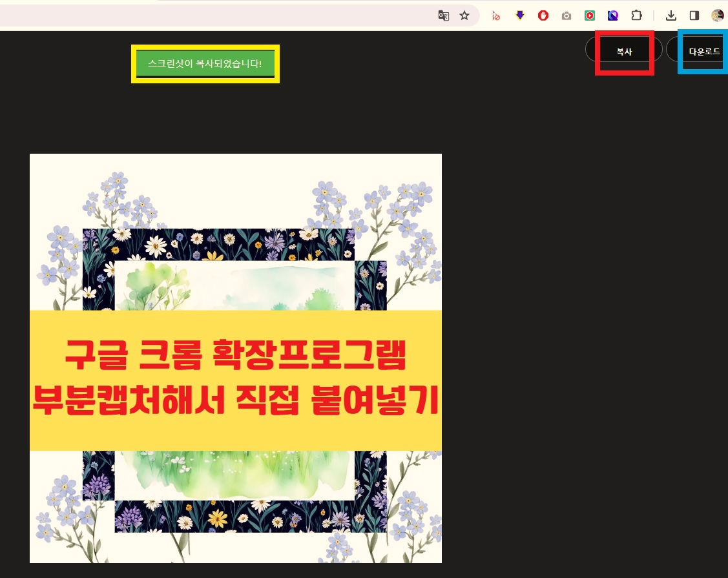Open the red stop-hand ad blocker extension

pos(543,15)
